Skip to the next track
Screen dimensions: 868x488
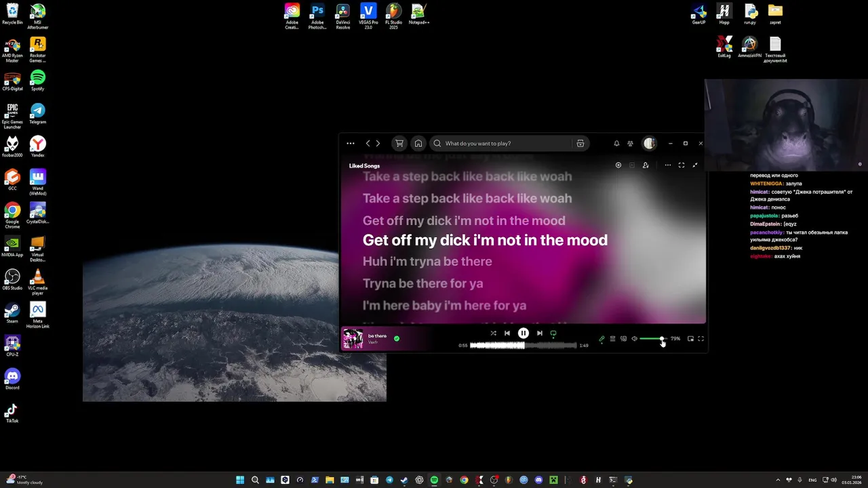pos(540,333)
